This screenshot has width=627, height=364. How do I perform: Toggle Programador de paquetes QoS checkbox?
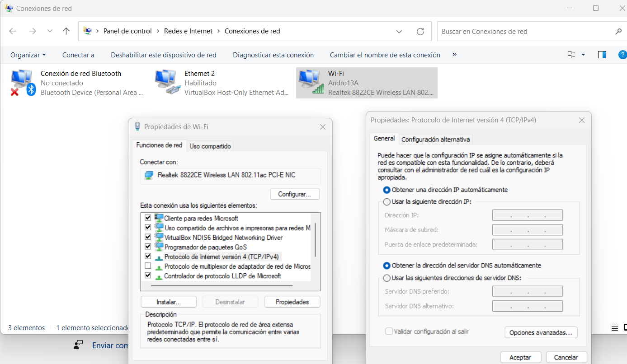147,247
